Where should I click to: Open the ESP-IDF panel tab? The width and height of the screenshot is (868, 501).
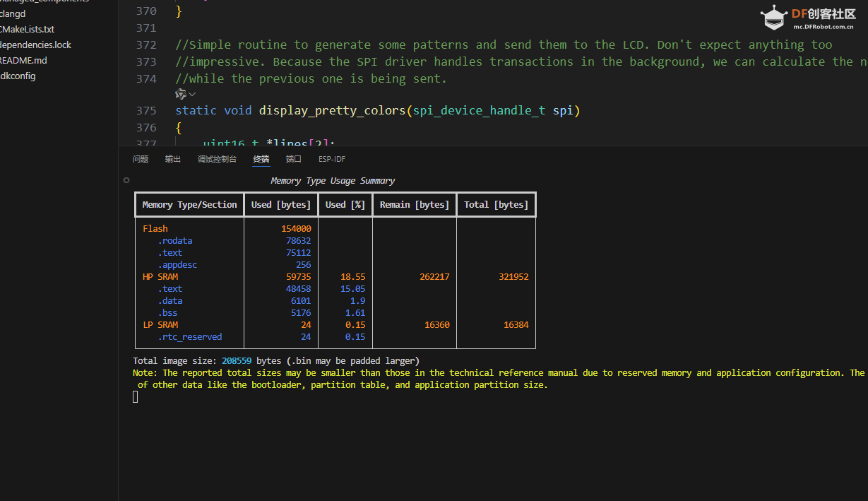[x=332, y=159]
